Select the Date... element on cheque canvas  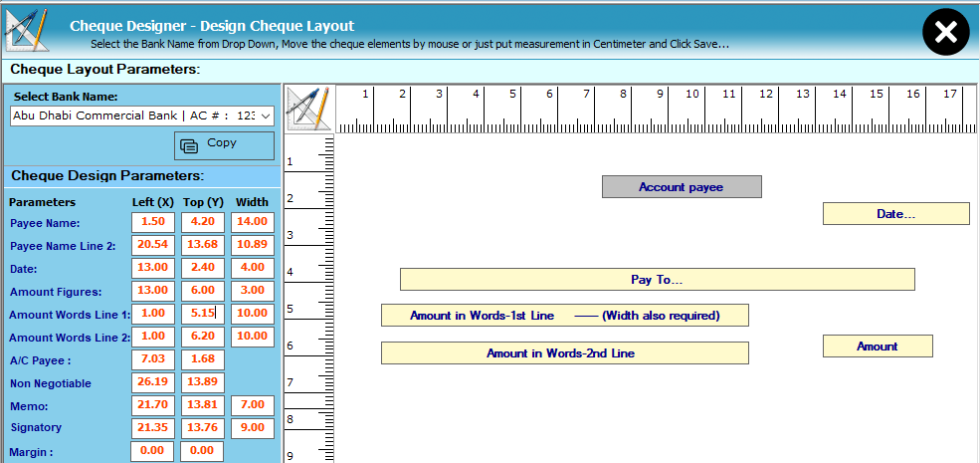click(x=896, y=214)
